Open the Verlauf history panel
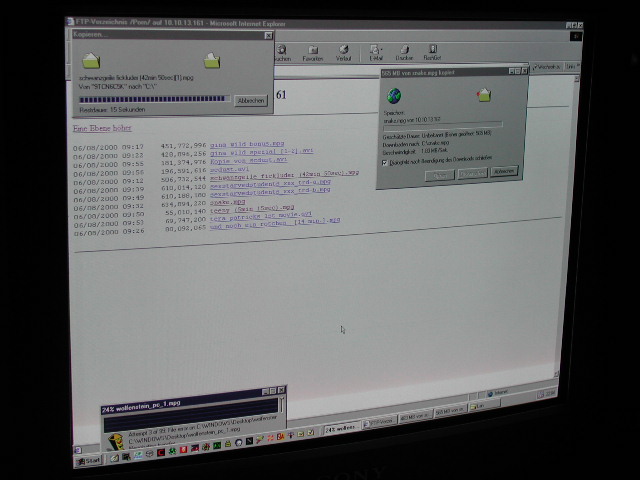Screen dimensions: 640x480 [x=343, y=52]
